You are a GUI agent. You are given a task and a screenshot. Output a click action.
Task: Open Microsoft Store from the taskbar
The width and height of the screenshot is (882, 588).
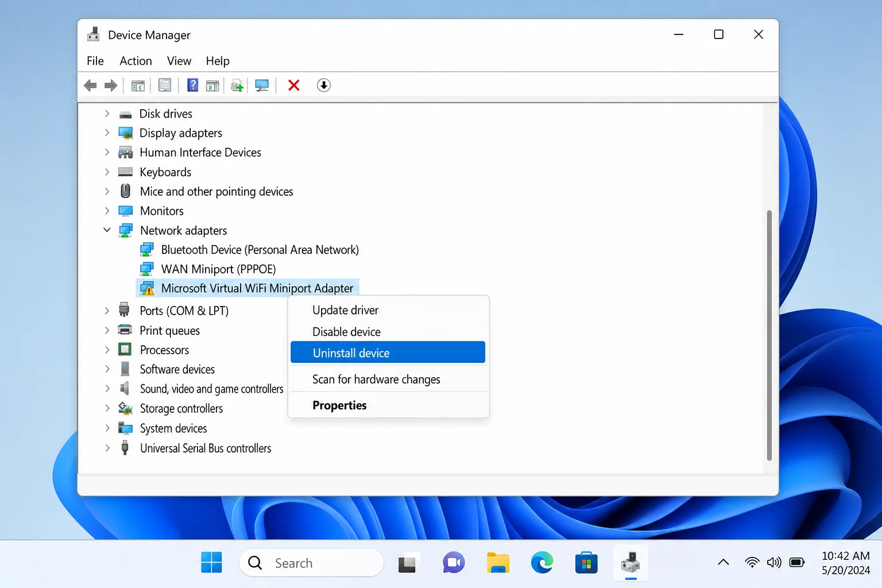click(586, 563)
